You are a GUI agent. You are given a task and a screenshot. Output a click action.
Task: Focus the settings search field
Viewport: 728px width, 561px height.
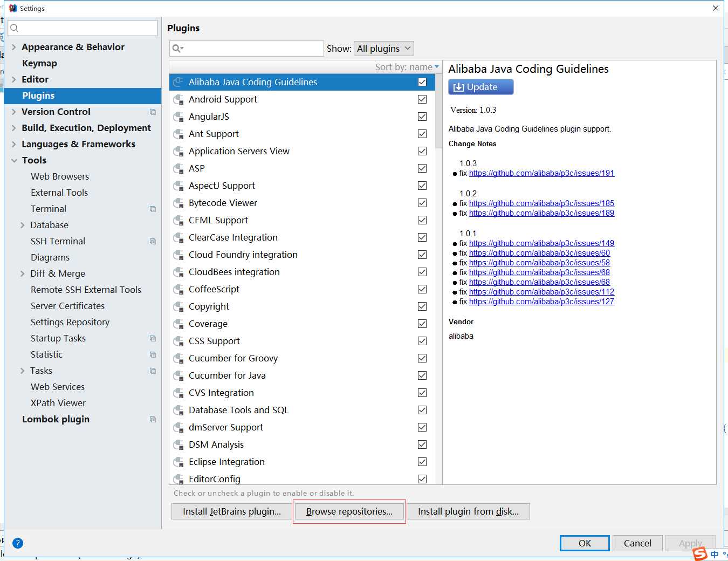pos(83,28)
